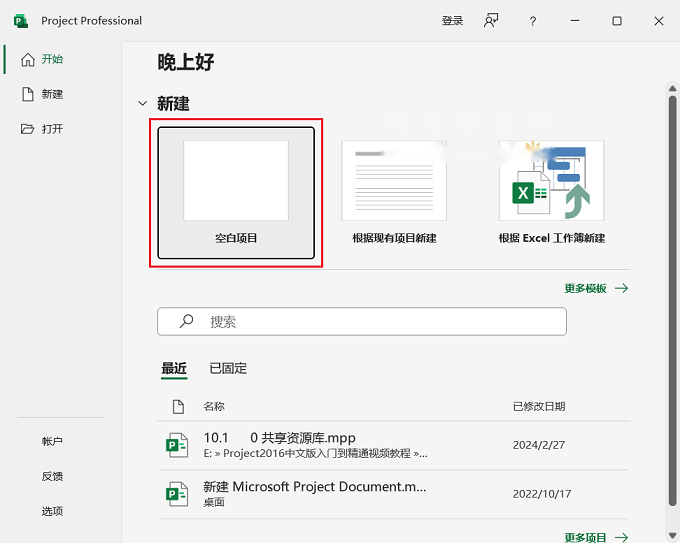
Task: Click the project icon of 共享资源库.mpp
Action: [177, 445]
